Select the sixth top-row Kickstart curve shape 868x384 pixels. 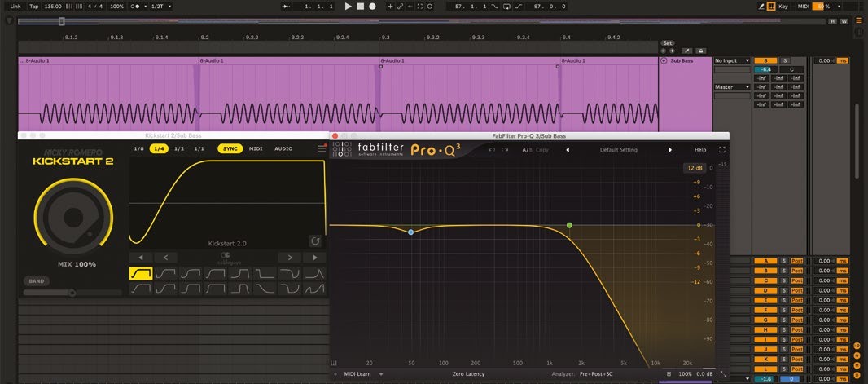pos(265,273)
